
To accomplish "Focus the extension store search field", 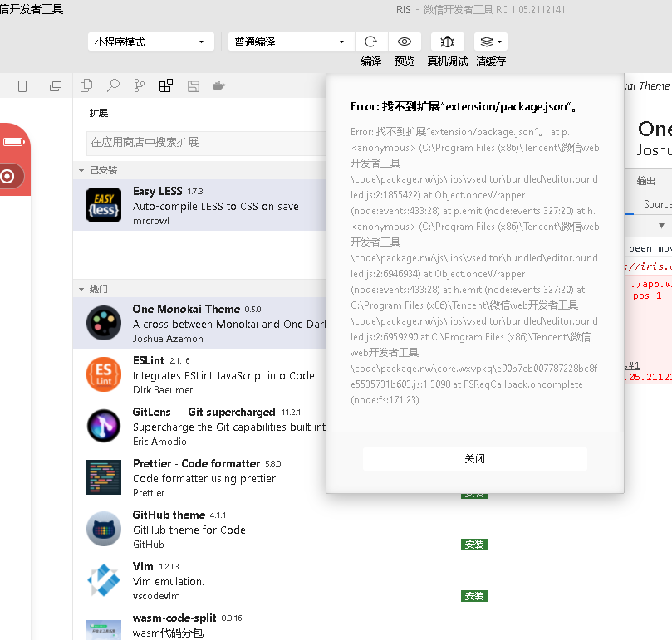I will 206,143.
